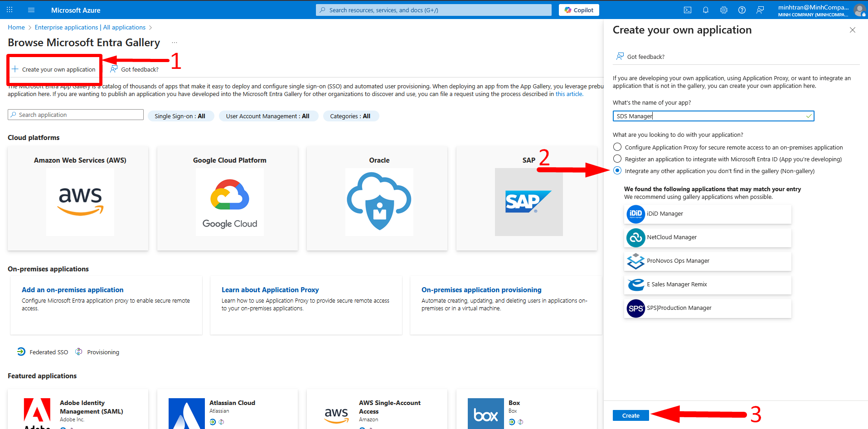
Task: Open the Box featured app card
Action: pyautogui.click(x=527, y=409)
